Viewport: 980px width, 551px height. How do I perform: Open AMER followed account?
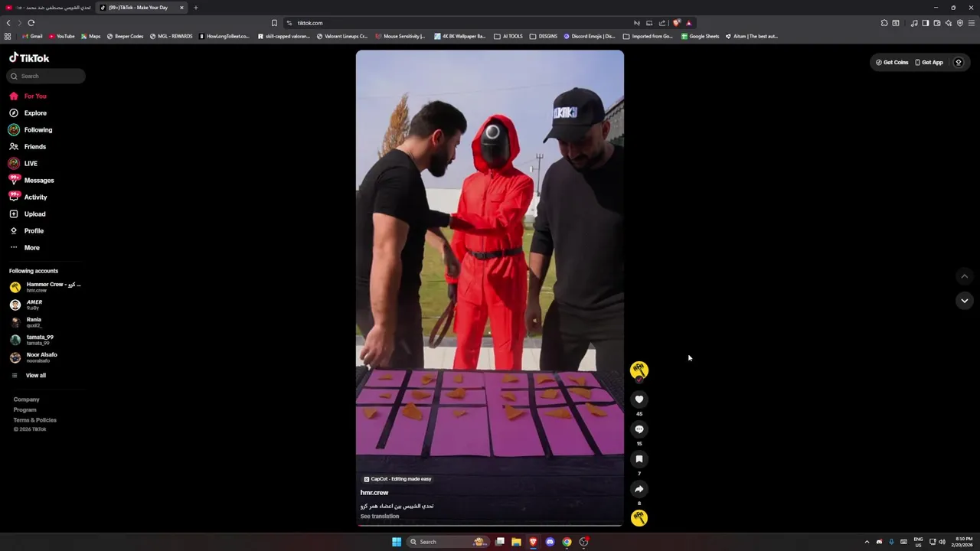click(27, 305)
